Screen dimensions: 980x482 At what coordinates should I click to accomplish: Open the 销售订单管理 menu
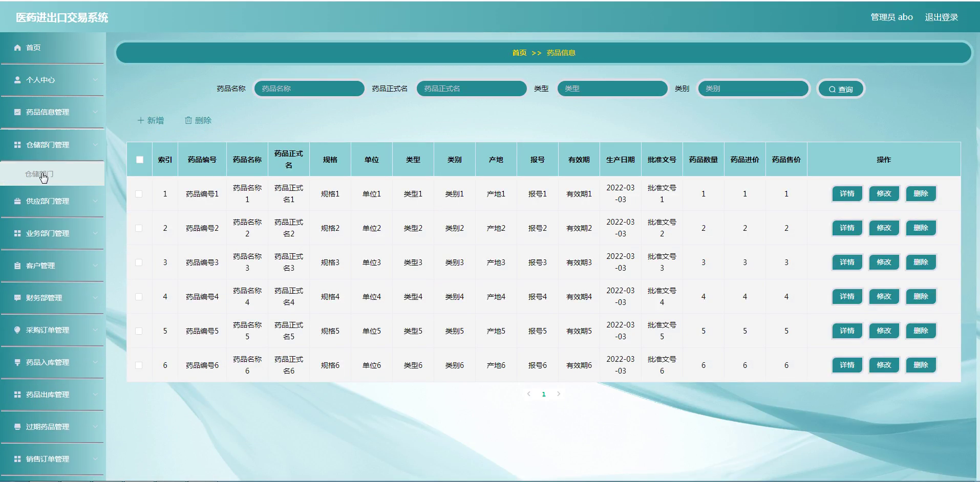click(52, 459)
